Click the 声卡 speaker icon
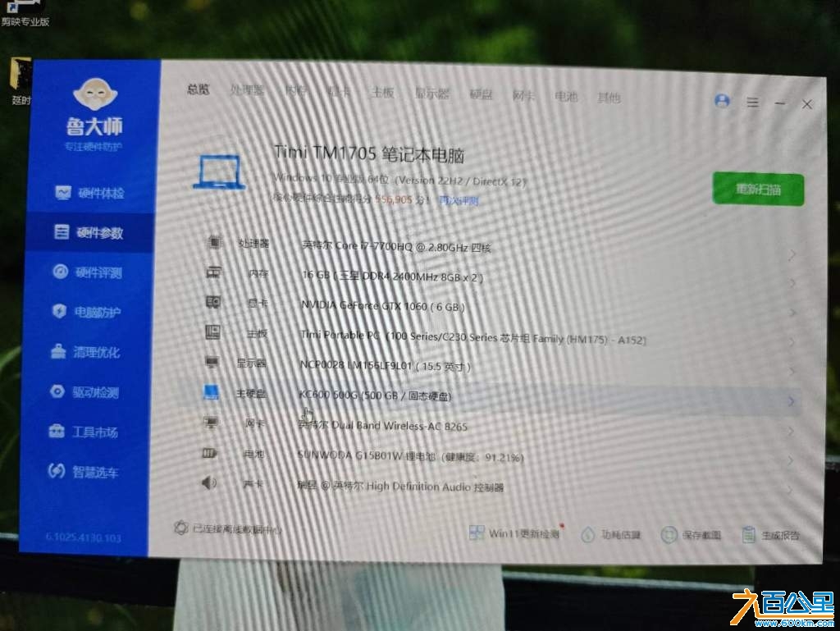 click(209, 483)
